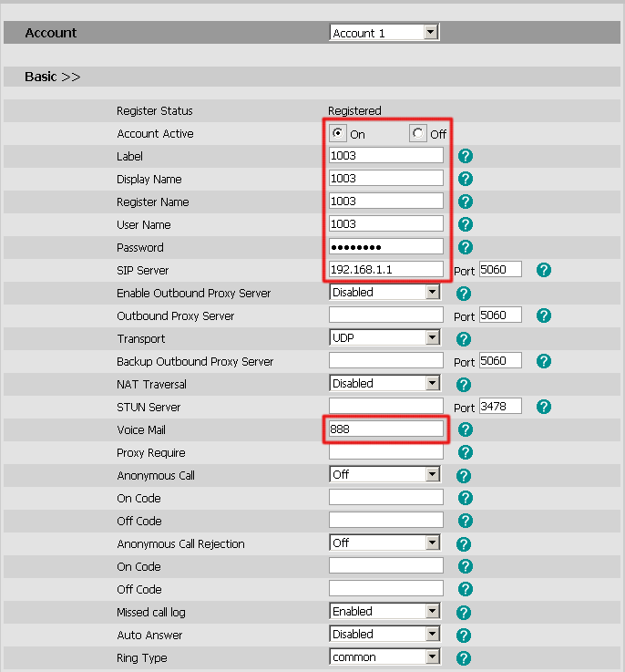The width and height of the screenshot is (625, 672).
Task: Click the Outbound Proxy Server Port field
Action: click(x=500, y=315)
